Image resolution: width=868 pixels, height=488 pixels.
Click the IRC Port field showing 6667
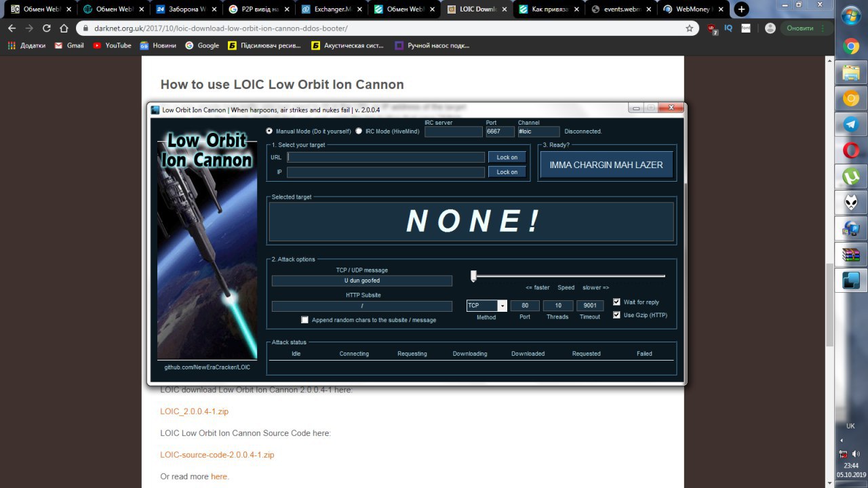[x=500, y=131]
